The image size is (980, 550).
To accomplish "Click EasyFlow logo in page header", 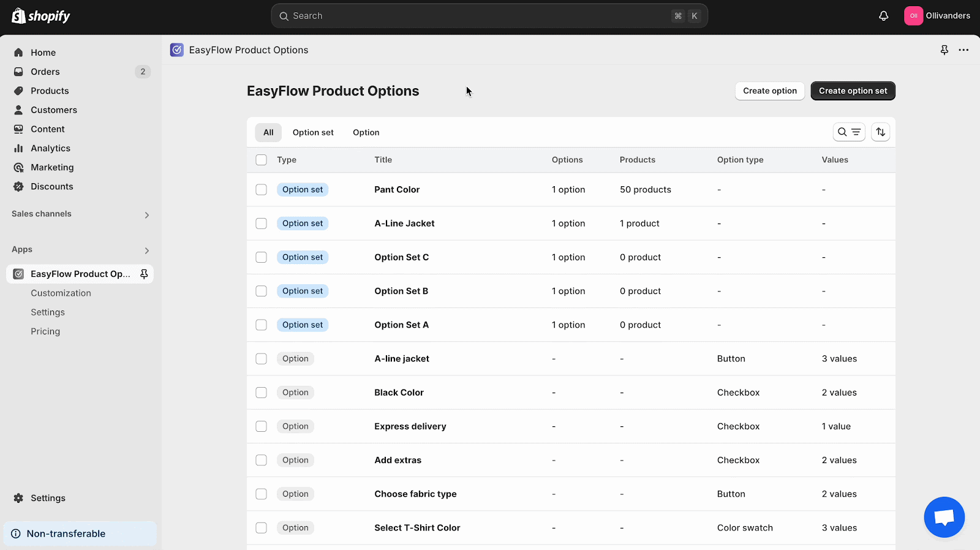I will (x=177, y=50).
